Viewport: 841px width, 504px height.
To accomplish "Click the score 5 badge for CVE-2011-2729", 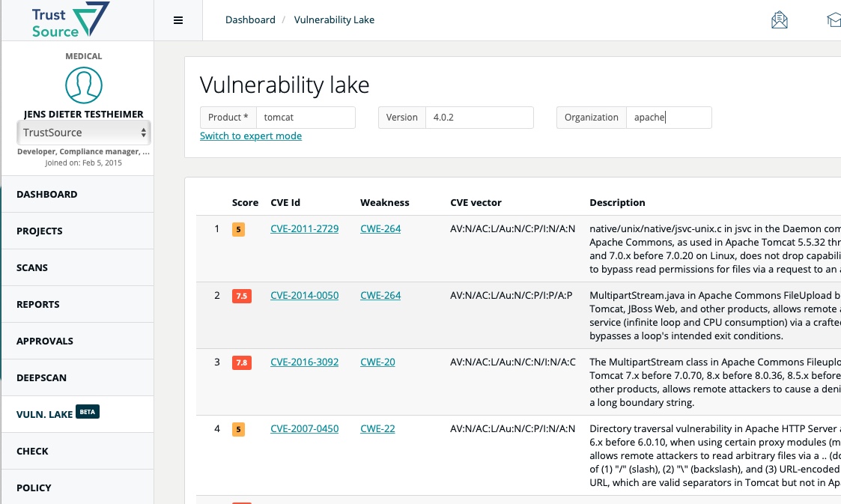I will (x=239, y=229).
